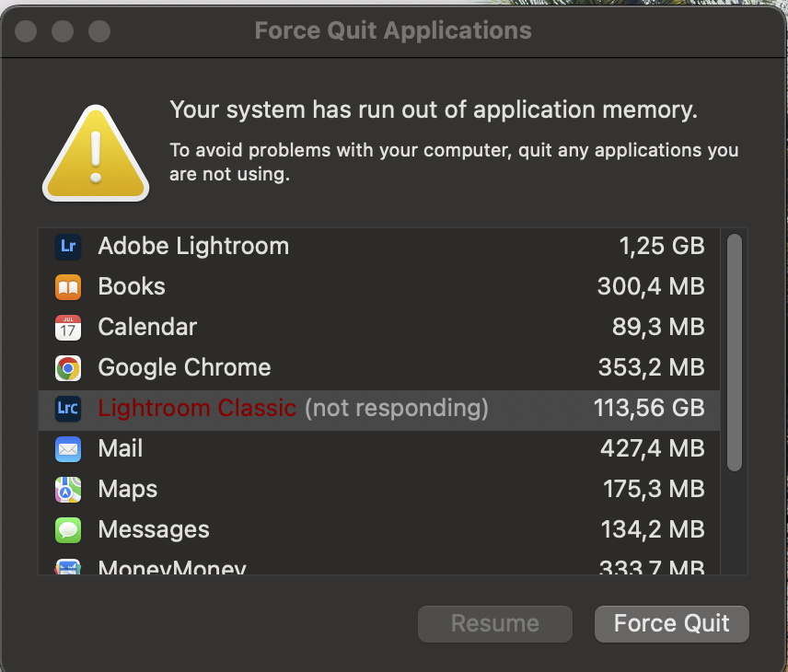Click the Force Quit Applications title bar
This screenshot has height=672, width=788.
point(393,30)
